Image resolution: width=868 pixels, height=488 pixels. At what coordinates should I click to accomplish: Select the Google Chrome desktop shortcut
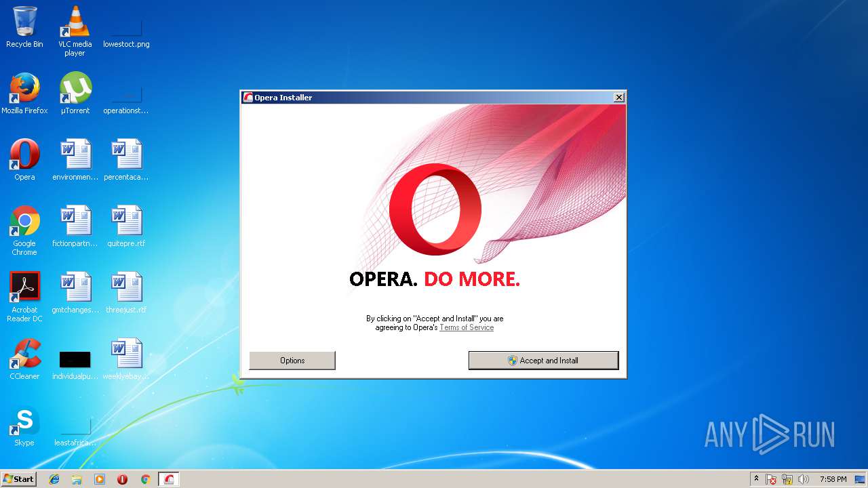[24, 230]
